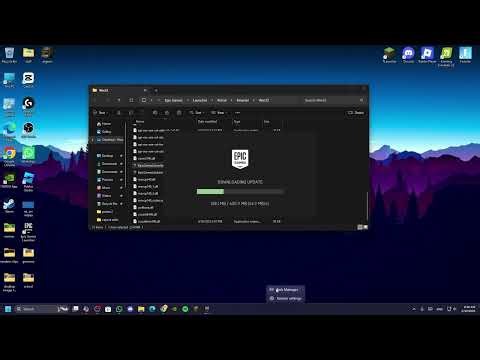
Task: Open the Roblox Player desktop shortcut
Action: [427, 55]
